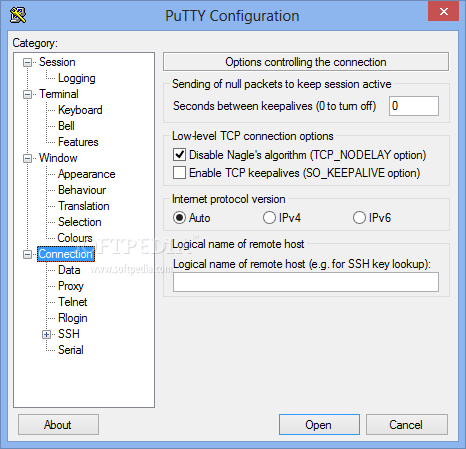The image size is (466, 449).
Task: Select the Session category
Action: 57,62
